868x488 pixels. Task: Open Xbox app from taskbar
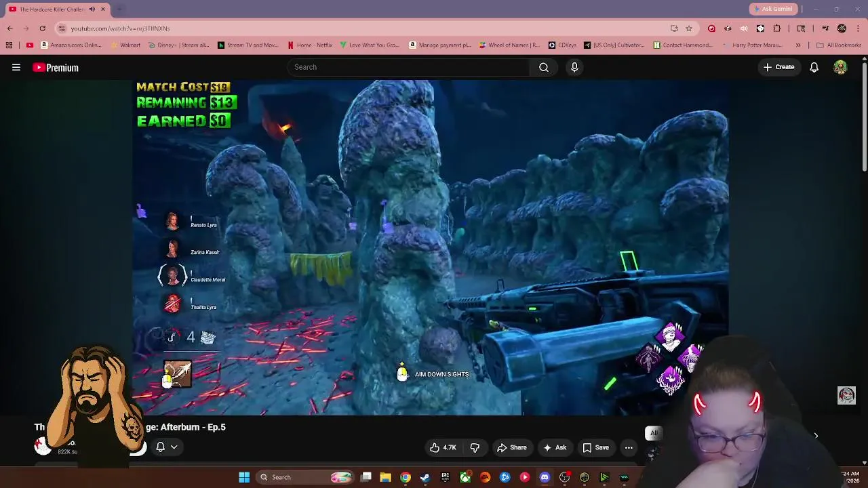point(465,477)
